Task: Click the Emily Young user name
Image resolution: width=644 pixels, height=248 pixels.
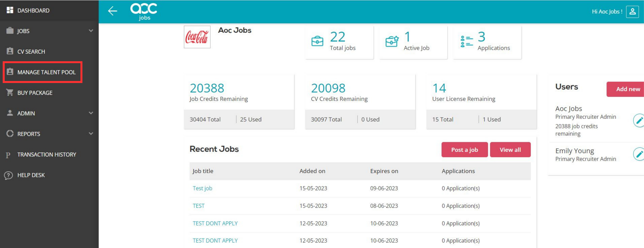Action: click(x=575, y=151)
